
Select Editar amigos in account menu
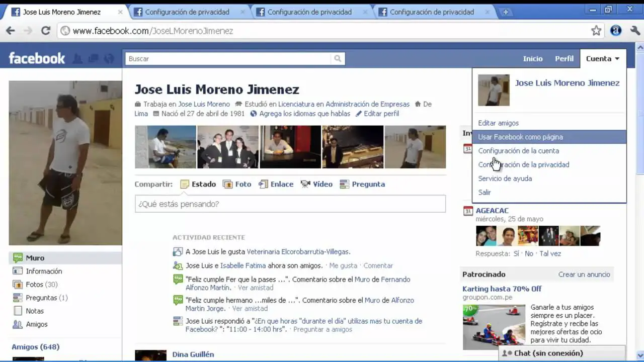[498, 123]
